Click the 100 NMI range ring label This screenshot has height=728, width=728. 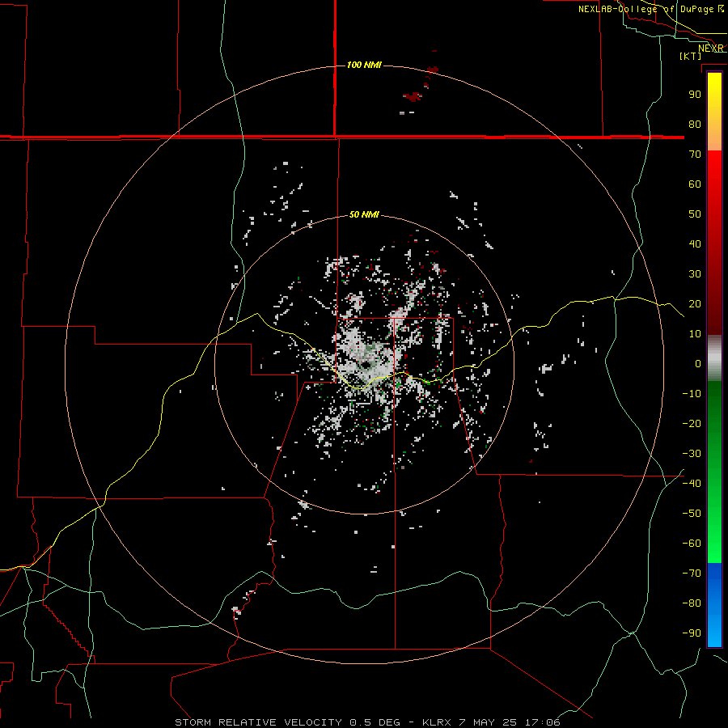click(364, 65)
